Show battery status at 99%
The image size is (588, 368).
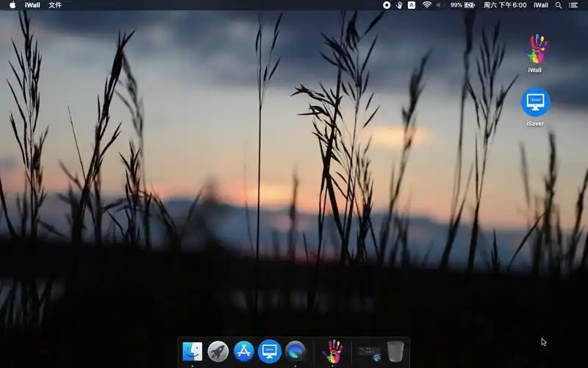(x=463, y=5)
